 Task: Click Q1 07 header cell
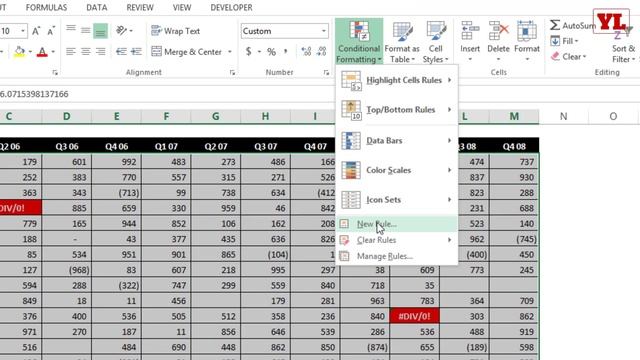[166, 147]
